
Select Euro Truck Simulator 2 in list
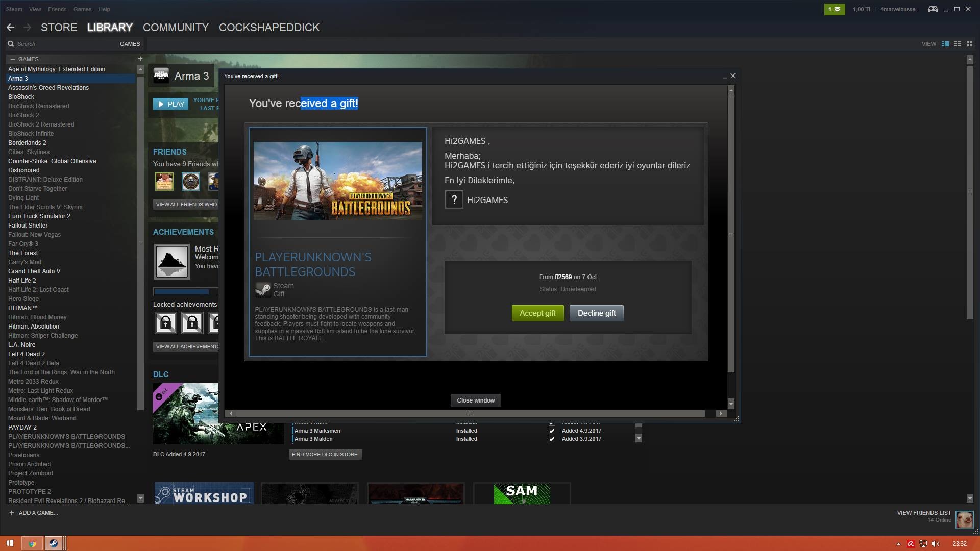click(x=39, y=216)
